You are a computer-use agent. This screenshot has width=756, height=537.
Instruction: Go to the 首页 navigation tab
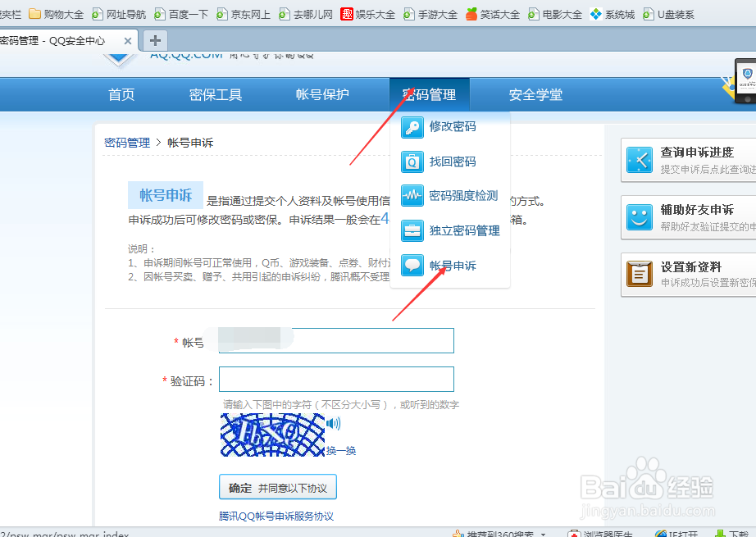tap(121, 94)
